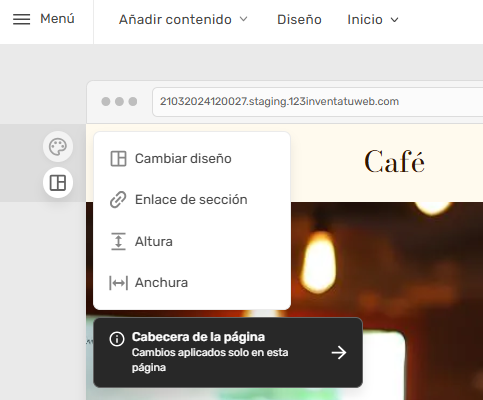Click the Cambiar diseño layout icon
The height and width of the screenshot is (400, 483).
(x=118, y=159)
